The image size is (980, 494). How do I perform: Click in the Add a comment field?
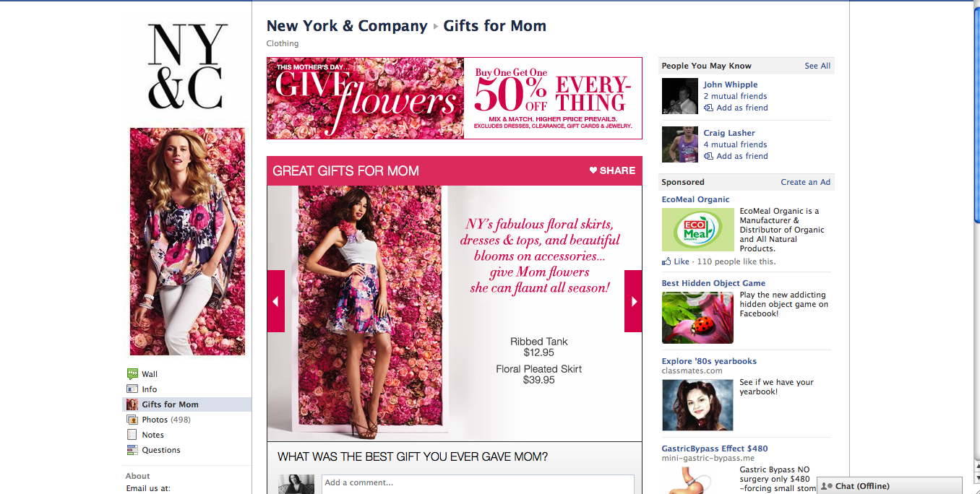(478, 483)
